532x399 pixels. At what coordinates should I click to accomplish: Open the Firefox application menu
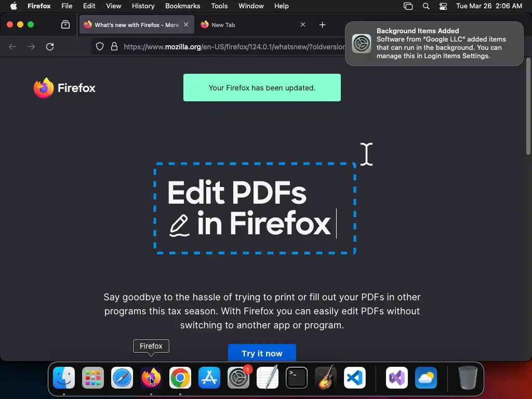tap(39, 6)
